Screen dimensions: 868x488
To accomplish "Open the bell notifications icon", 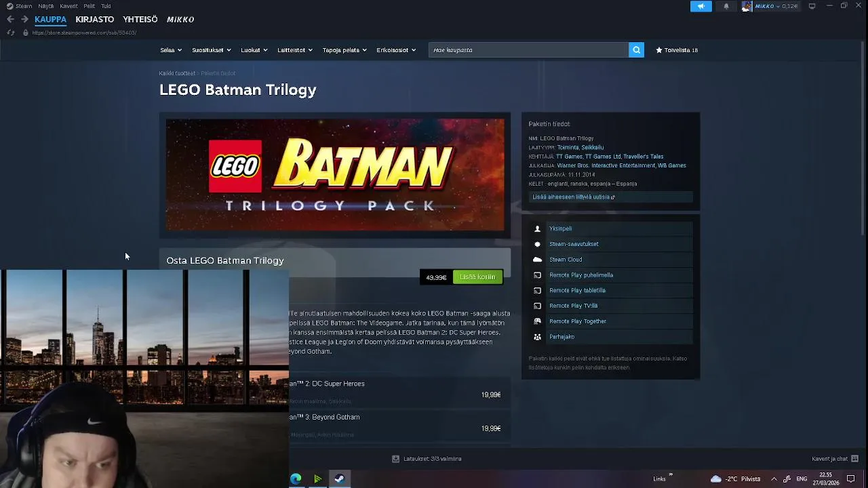I will (x=726, y=6).
